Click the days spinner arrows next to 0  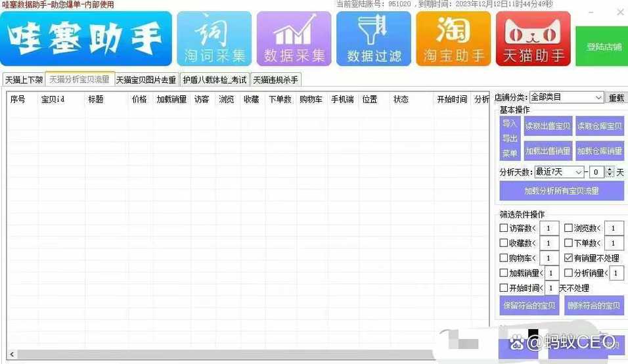[x=610, y=172]
